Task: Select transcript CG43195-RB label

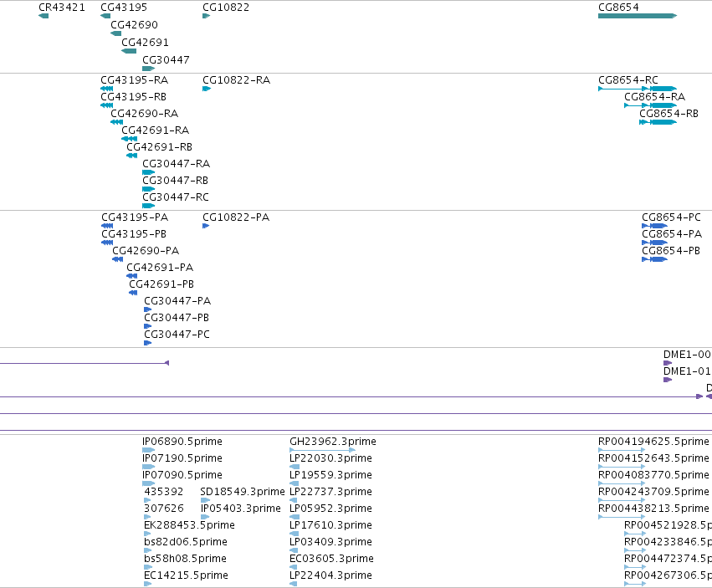Action: point(134,97)
